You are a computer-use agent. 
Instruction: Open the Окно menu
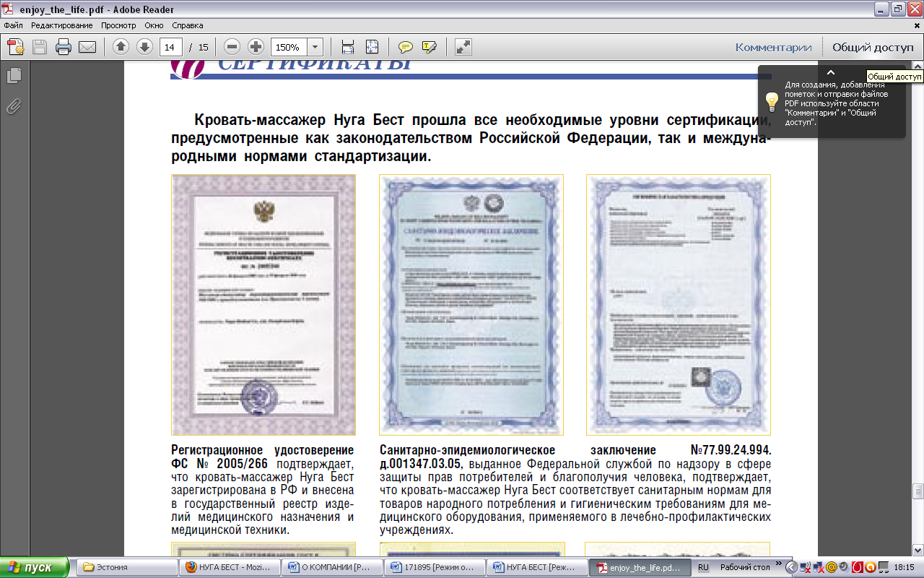[x=154, y=25]
